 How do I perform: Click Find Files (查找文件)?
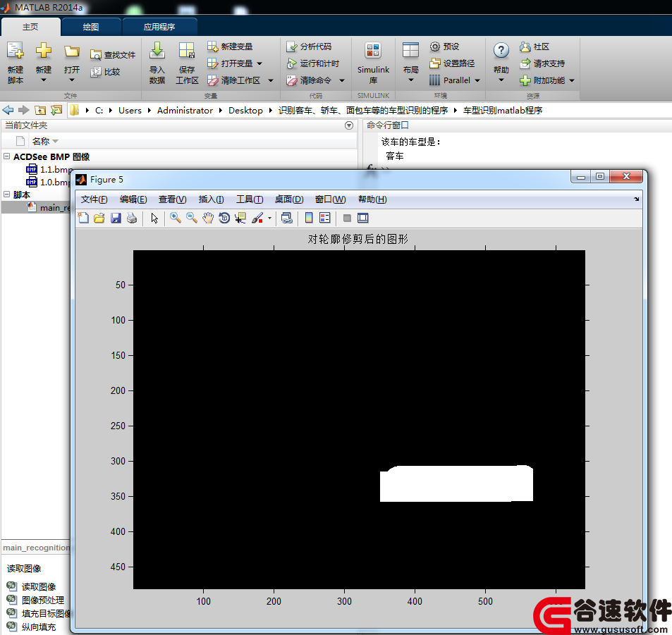[x=113, y=55]
